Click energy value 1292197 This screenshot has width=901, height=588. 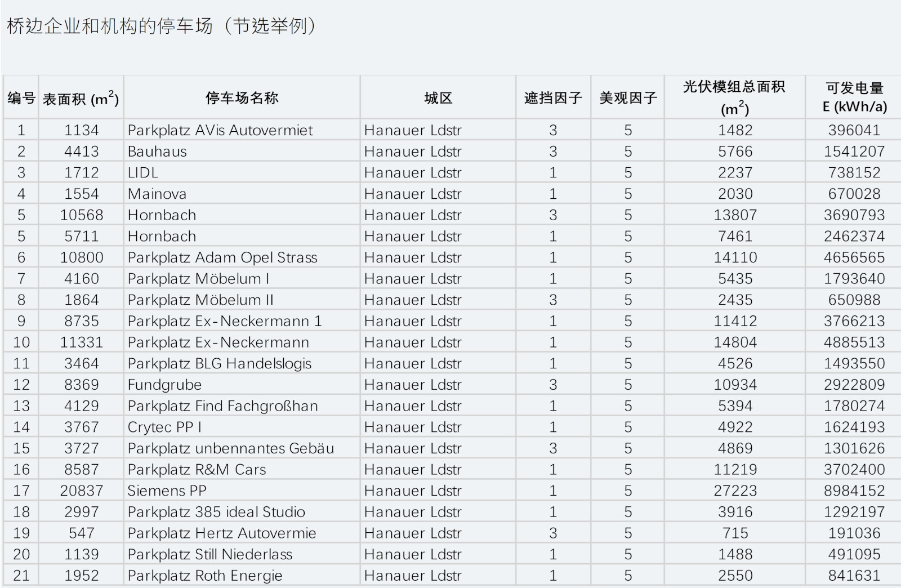pos(854,512)
